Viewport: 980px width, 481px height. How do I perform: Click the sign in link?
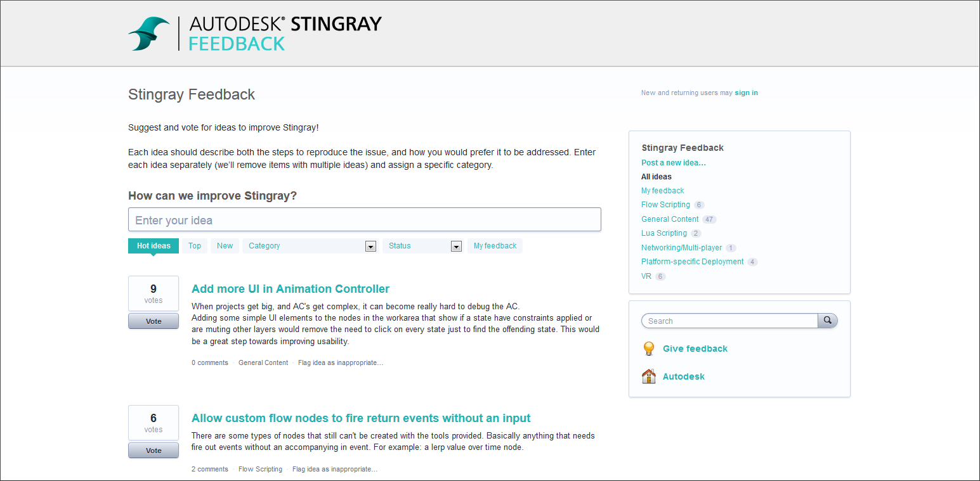746,93
